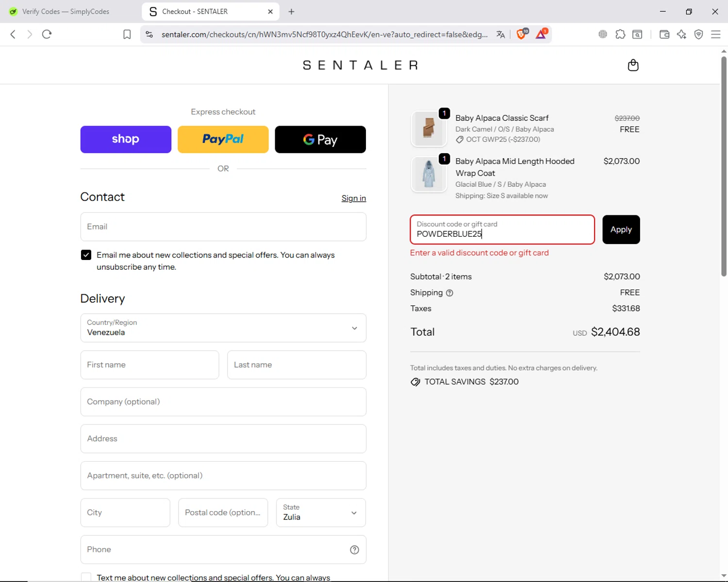Click the total savings tag icon
Screen dimensions: 728x582
415,382
